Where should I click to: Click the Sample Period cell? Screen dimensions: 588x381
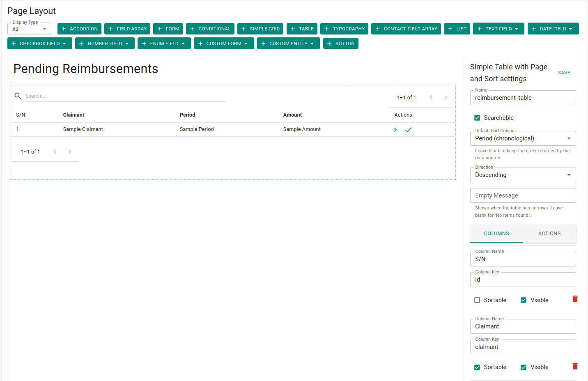tap(197, 129)
